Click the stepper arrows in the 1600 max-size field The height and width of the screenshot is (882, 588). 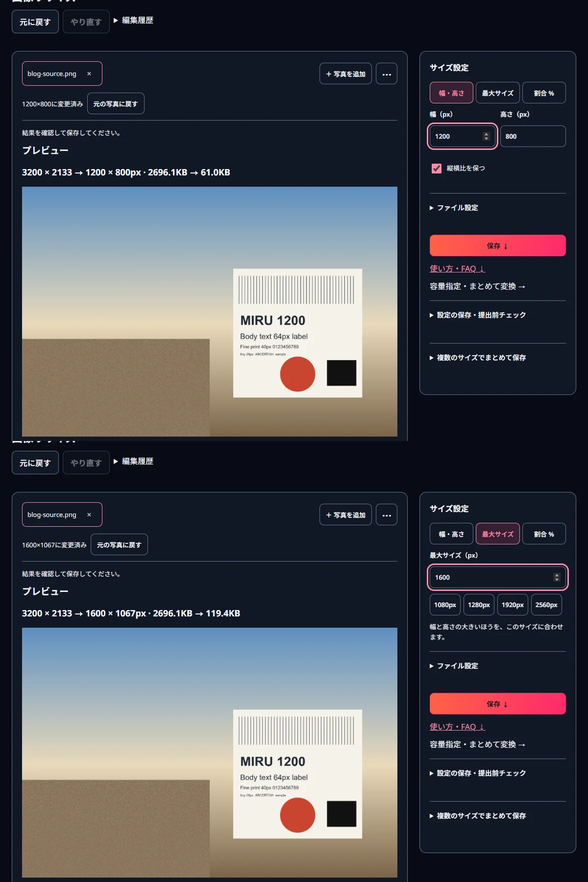(x=557, y=577)
